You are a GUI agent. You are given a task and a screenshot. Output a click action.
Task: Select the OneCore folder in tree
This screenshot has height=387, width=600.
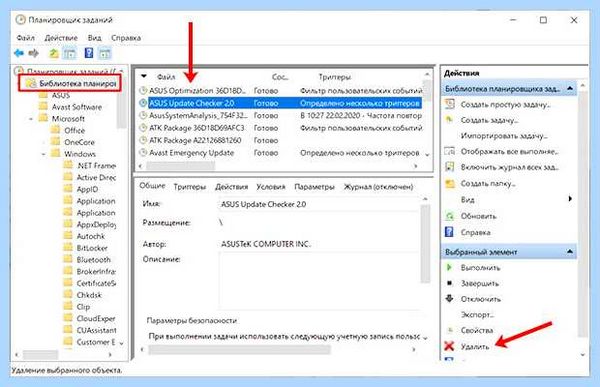(x=79, y=142)
